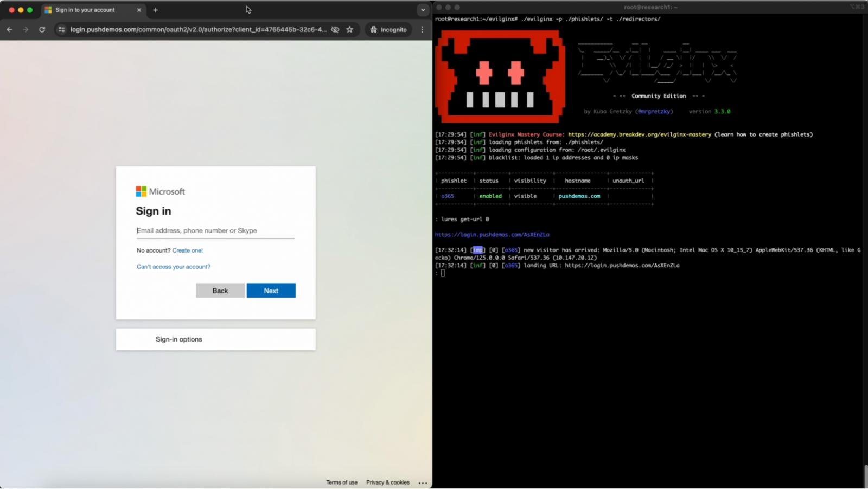Open site information icon in address bar
This screenshot has width=868, height=489.
coord(61,29)
